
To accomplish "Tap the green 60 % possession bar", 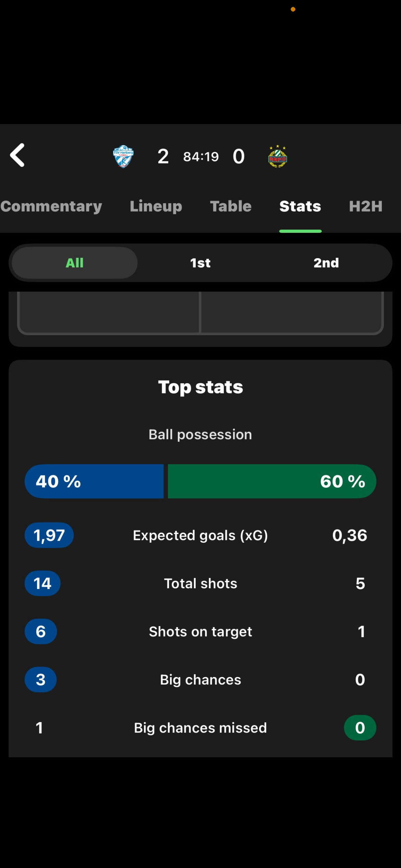I will 272,481.
